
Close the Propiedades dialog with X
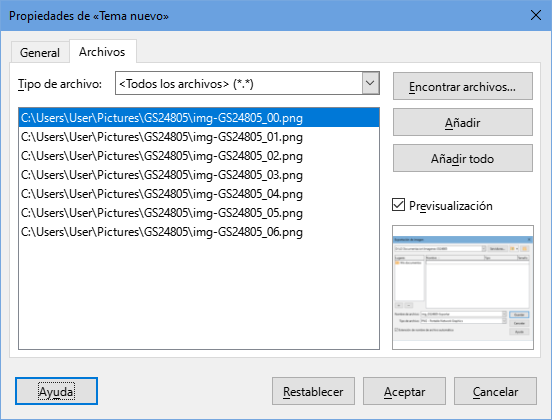536,15
